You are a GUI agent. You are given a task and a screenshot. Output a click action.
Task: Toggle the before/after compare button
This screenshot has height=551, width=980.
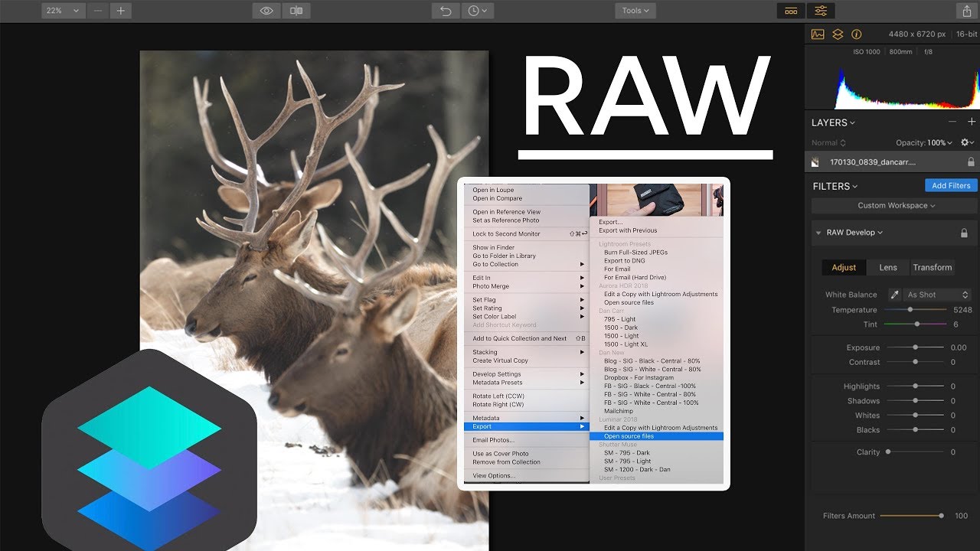[x=296, y=11]
